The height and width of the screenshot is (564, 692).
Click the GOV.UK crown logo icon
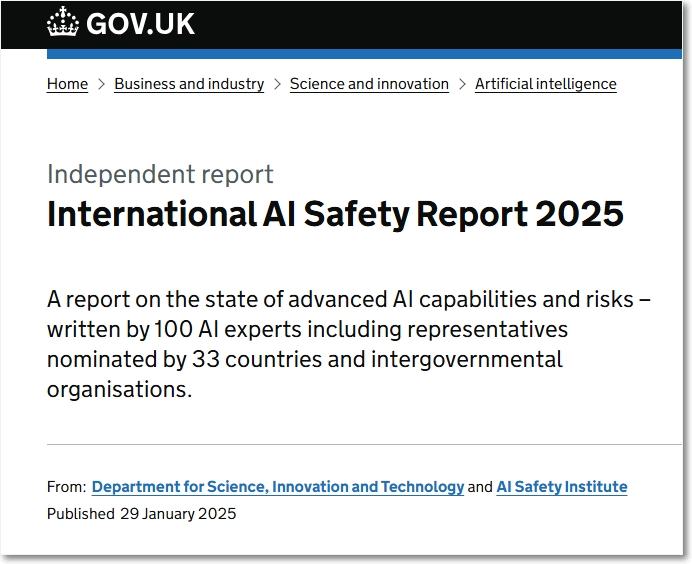(63, 22)
